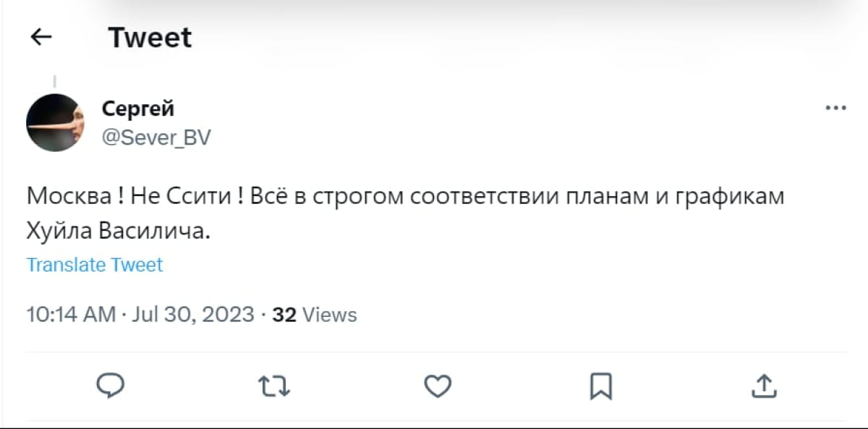Click the Views label beside the count
The height and width of the screenshot is (429, 868).
329,315
